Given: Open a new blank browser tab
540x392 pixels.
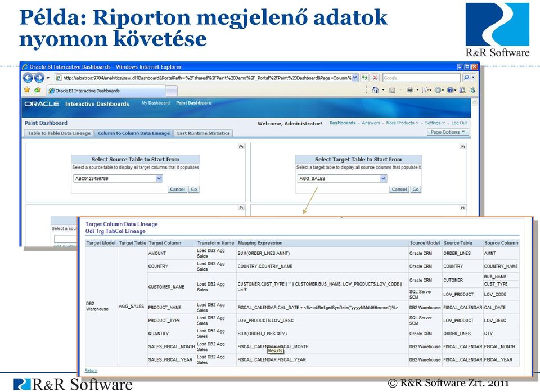Looking at the screenshot, I should point(172,91).
